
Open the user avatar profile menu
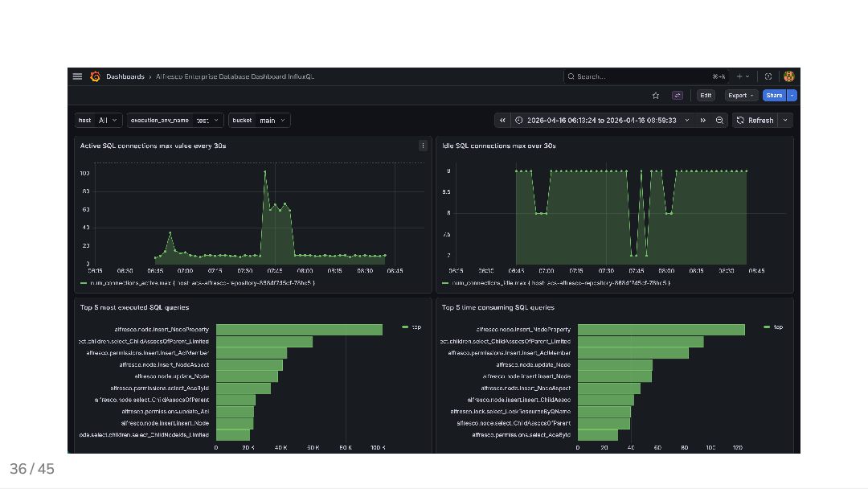tap(789, 76)
